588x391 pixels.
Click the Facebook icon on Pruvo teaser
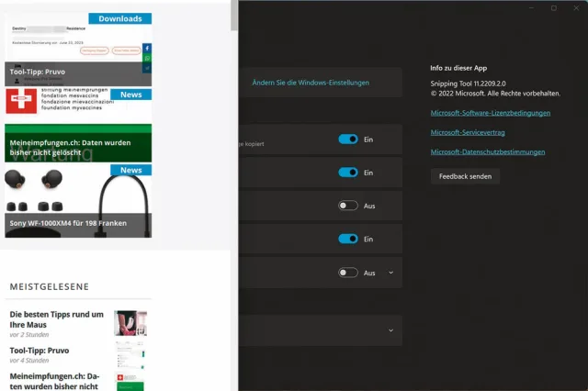click(x=147, y=49)
